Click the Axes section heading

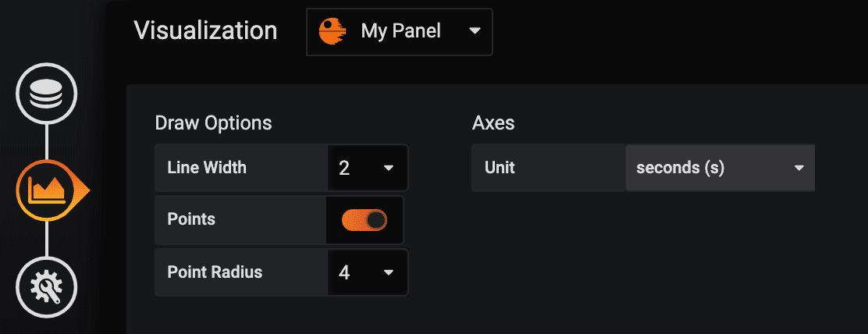(493, 123)
